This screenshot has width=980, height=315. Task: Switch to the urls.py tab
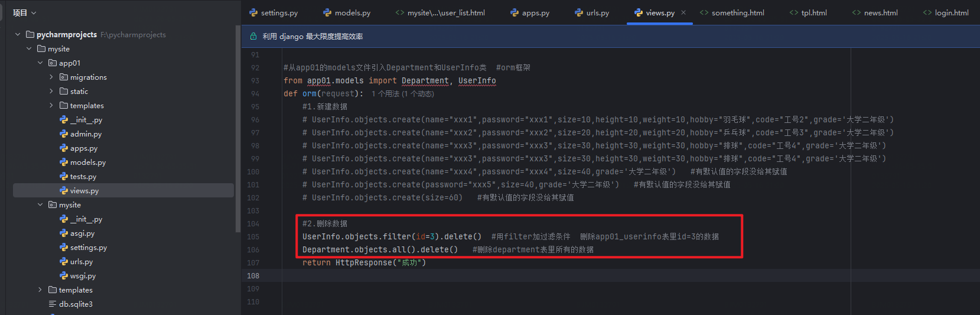(x=592, y=12)
